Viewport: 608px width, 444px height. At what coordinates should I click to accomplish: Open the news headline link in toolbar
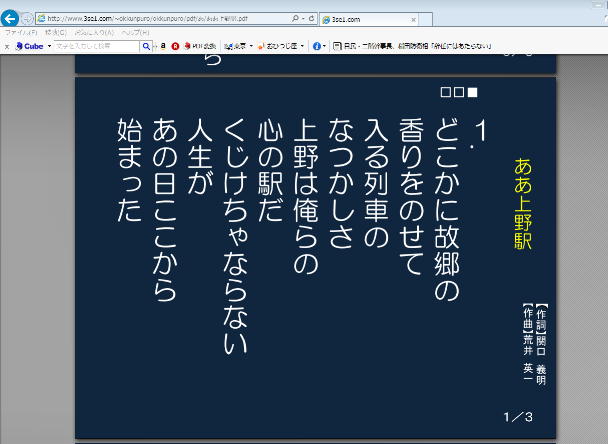418,46
